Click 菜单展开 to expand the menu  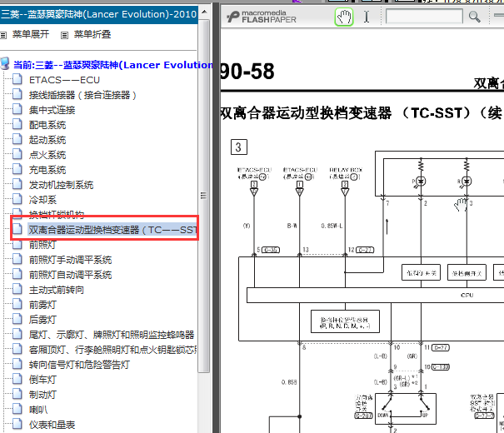coord(31,34)
